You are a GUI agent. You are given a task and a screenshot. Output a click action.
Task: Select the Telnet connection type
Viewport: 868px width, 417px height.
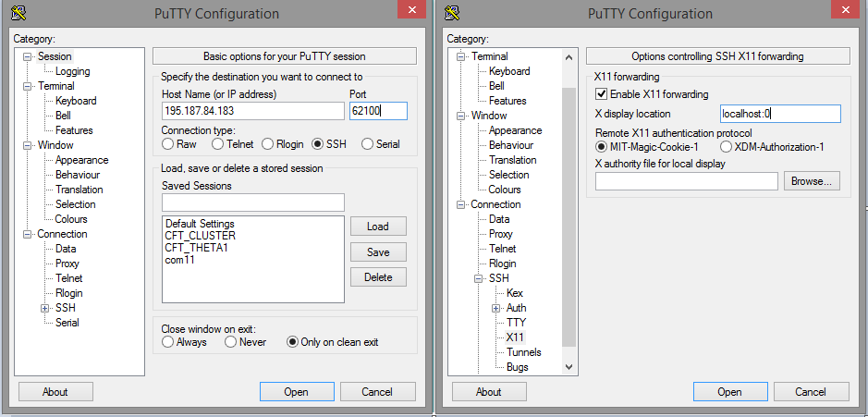pyautogui.click(x=217, y=144)
